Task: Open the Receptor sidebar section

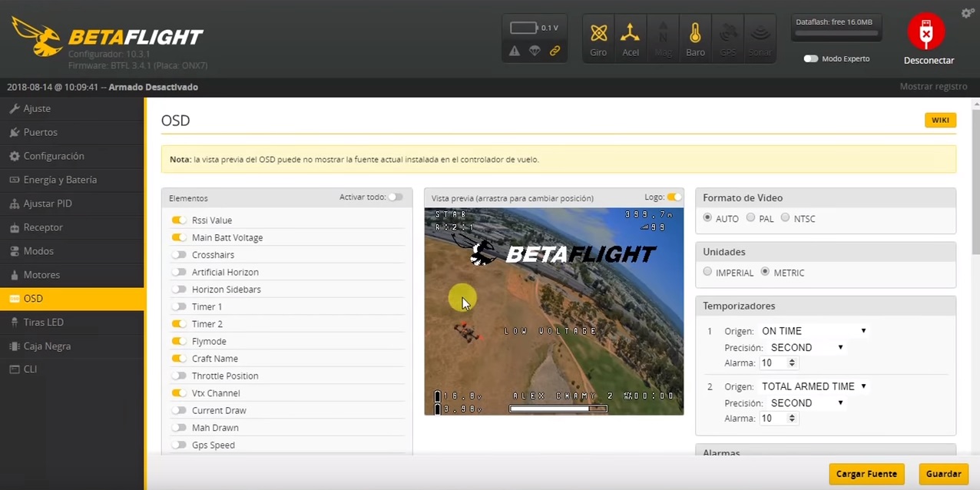Action: (x=42, y=227)
